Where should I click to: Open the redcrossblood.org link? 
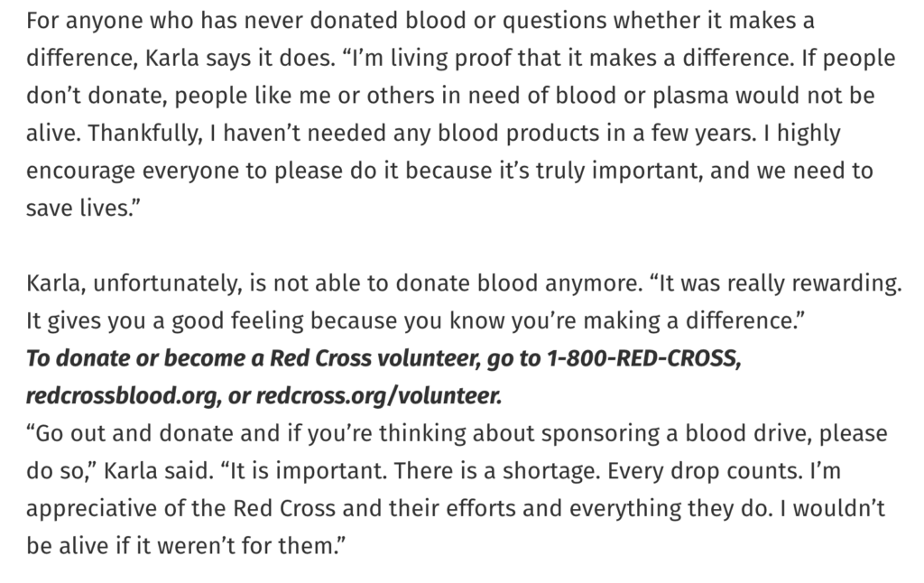click(x=120, y=395)
